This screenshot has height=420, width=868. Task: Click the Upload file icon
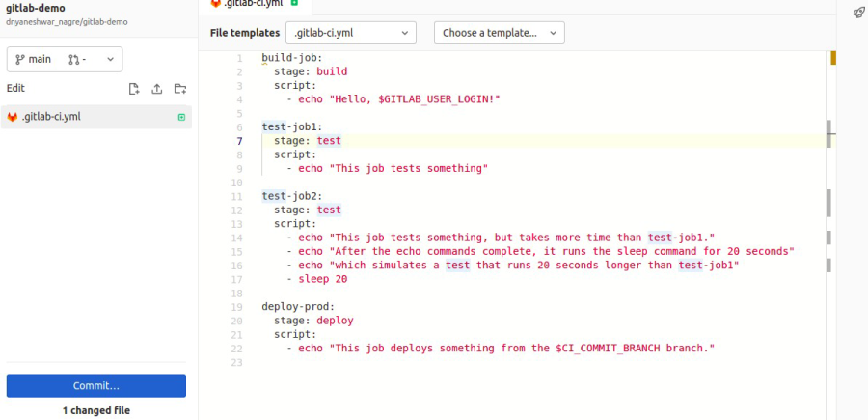coord(157,89)
